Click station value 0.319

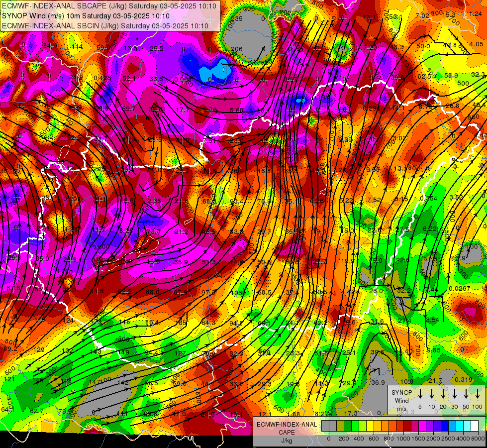point(464,380)
